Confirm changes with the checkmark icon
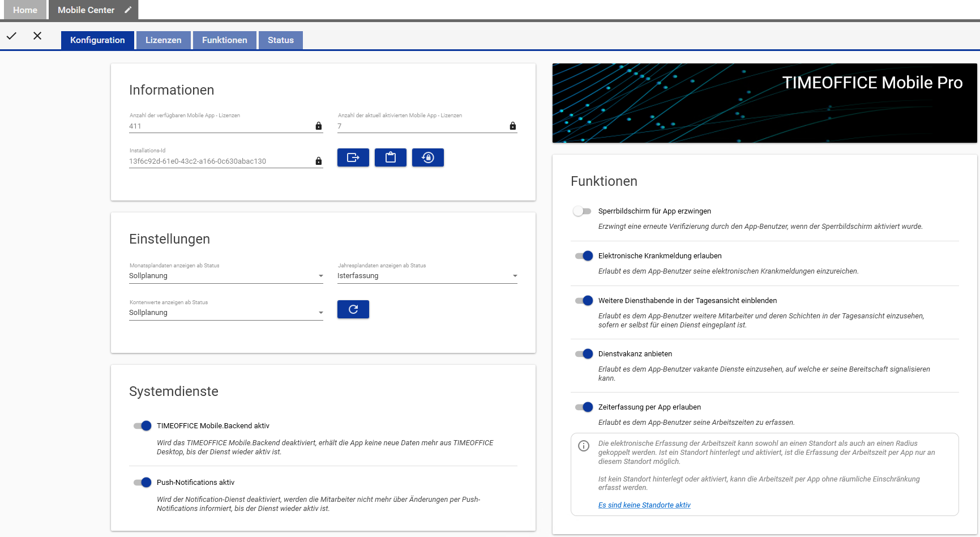The image size is (980, 537). tap(11, 36)
